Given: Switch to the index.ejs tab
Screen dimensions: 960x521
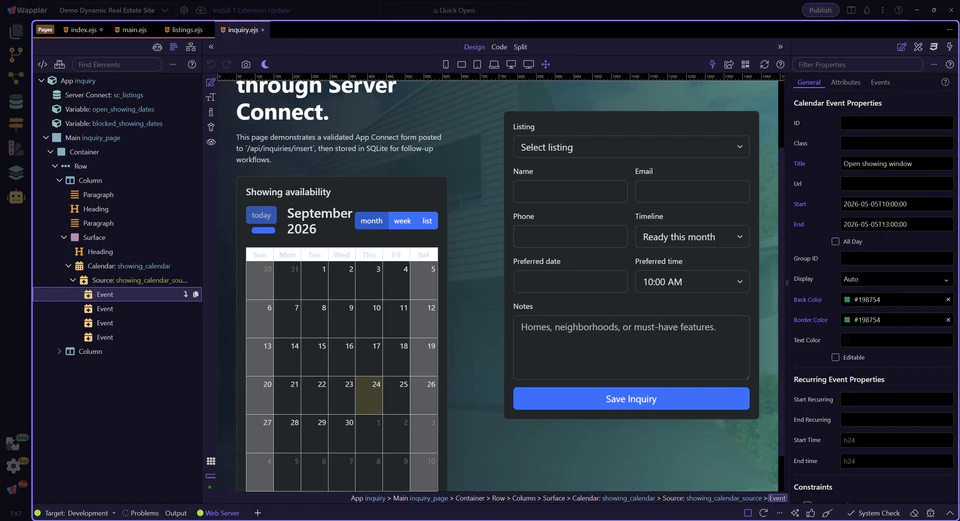Looking at the screenshot, I should coord(83,30).
